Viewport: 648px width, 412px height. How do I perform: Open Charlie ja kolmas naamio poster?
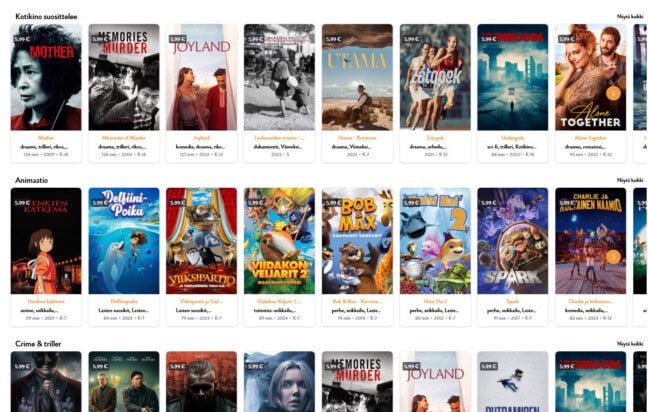(591, 241)
